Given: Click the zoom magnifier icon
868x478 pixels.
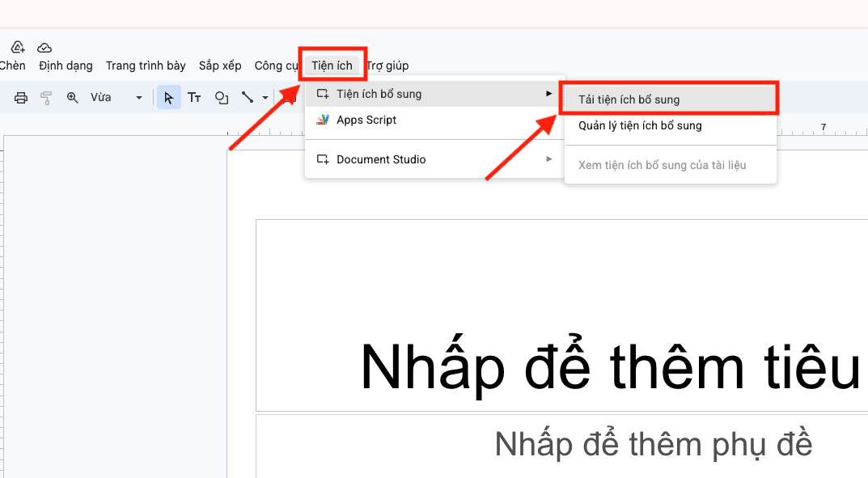Looking at the screenshot, I should [x=73, y=97].
